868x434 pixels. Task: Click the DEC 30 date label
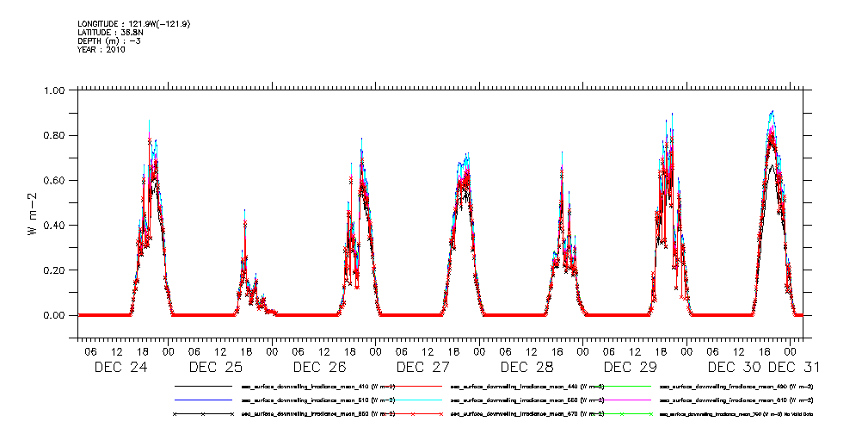pyautogui.click(x=734, y=367)
